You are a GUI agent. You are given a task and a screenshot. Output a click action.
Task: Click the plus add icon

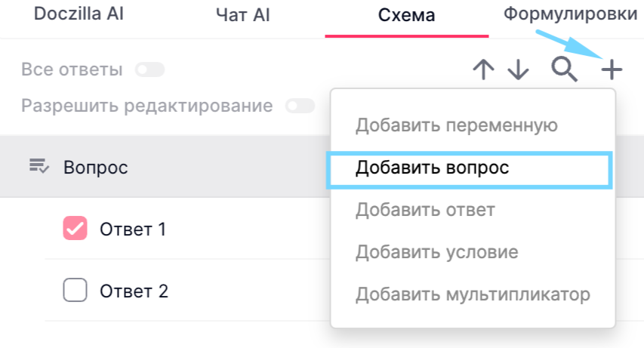pyautogui.click(x=612, y=70)
